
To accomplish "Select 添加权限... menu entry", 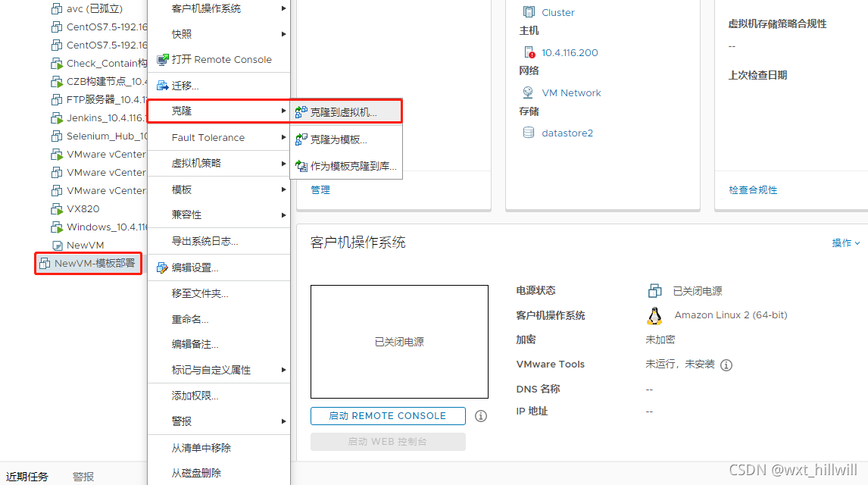I will pyautogui.click(x=219, y=396).
